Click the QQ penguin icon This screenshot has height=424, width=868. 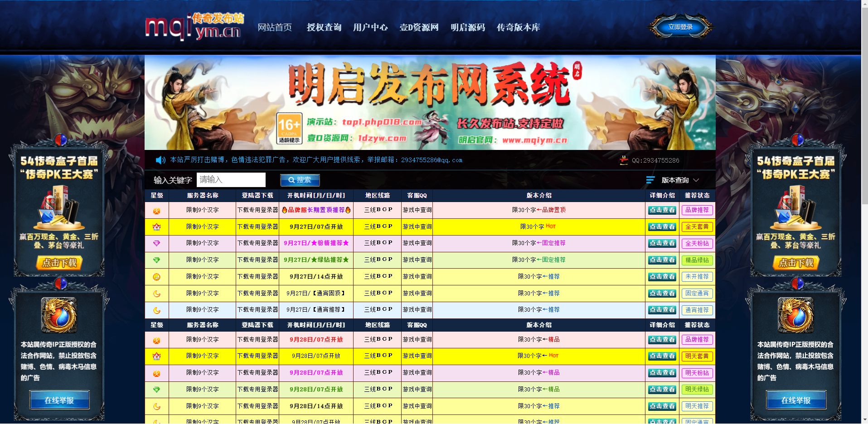[624, 160]
